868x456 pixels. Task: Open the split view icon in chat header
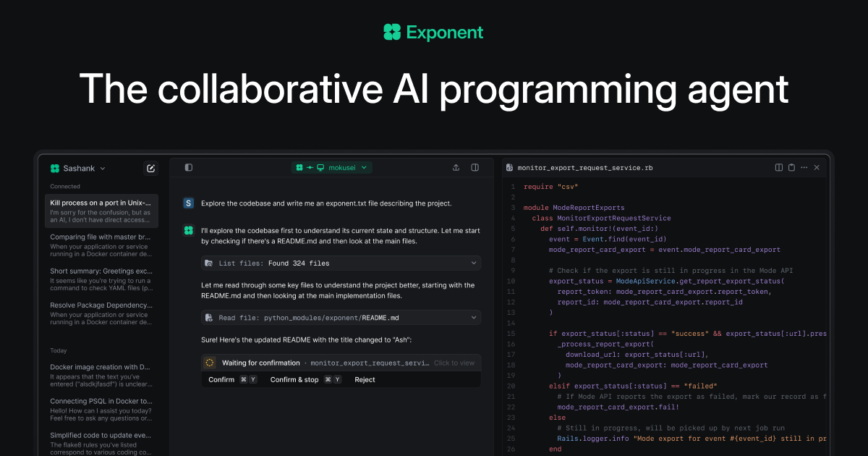tap(475, 167)
